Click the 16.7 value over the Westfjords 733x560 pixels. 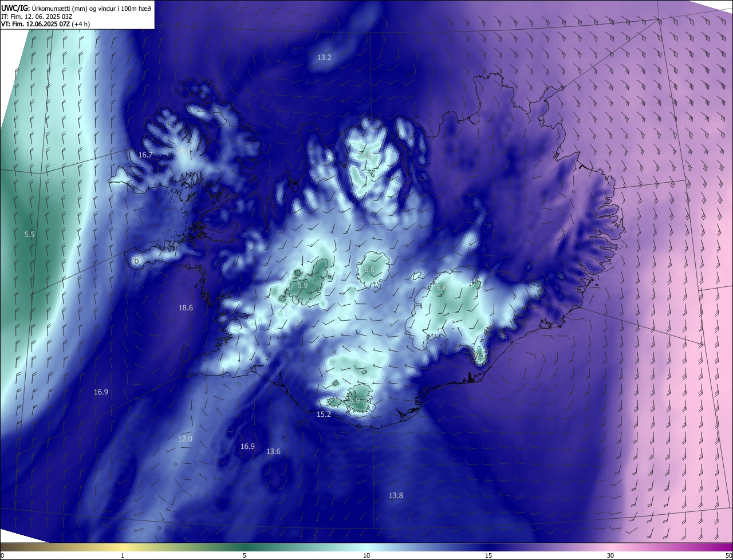tap(145, 155)
